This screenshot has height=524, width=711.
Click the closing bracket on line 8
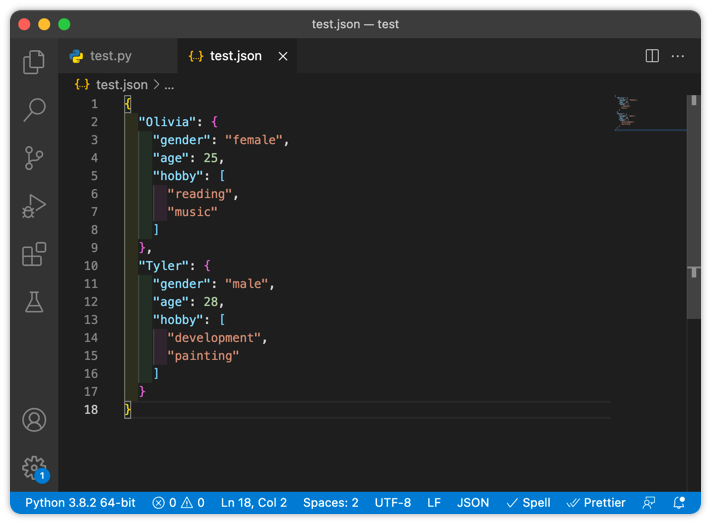(156, 230)
